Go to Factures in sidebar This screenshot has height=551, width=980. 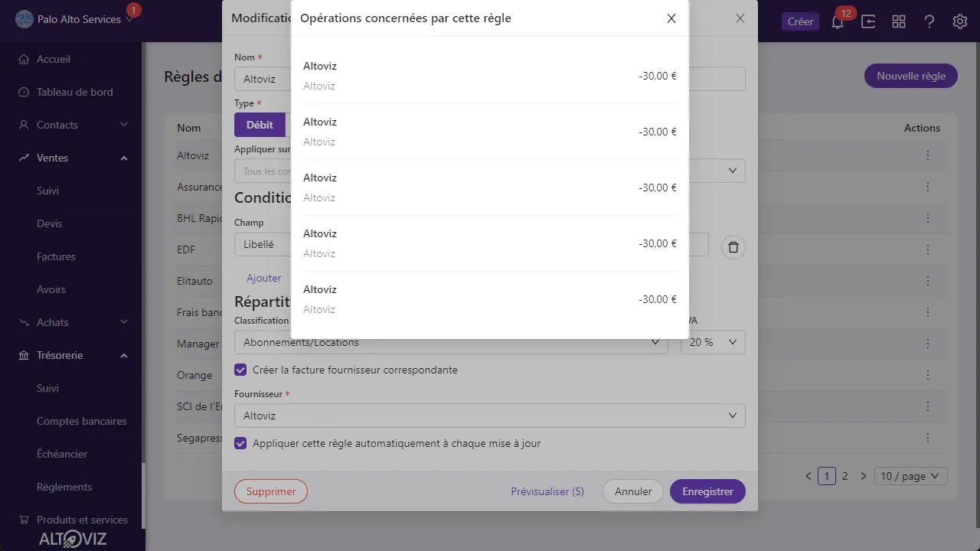(56, 256)
